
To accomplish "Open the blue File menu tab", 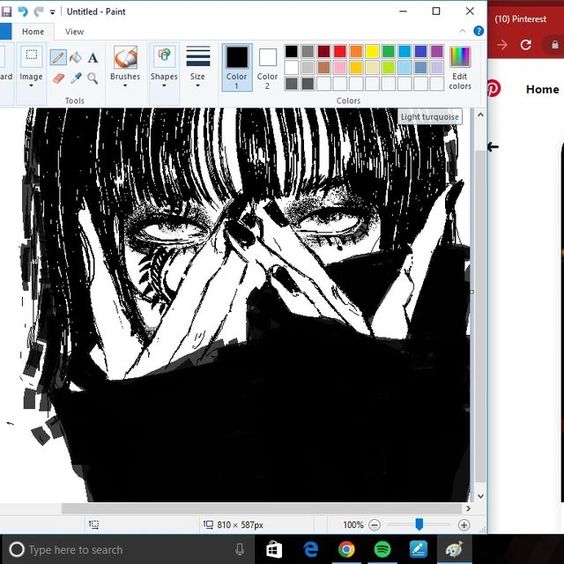I will tap(5, 32).
